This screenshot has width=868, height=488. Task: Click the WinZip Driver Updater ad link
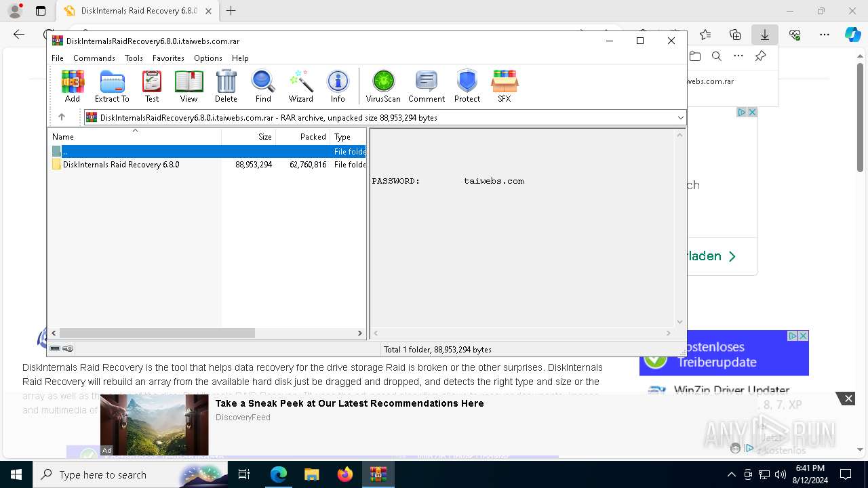[x=732, y=390]
